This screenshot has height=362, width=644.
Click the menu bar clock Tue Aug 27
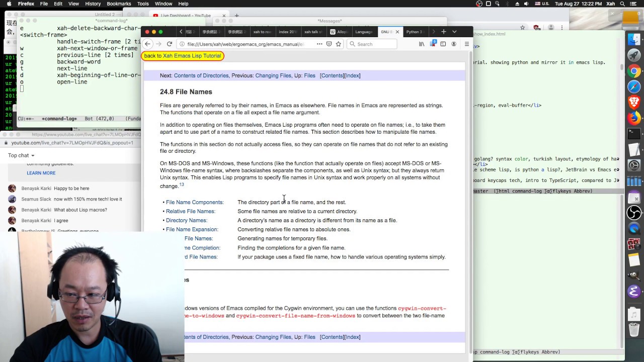(x=578, y=4)
